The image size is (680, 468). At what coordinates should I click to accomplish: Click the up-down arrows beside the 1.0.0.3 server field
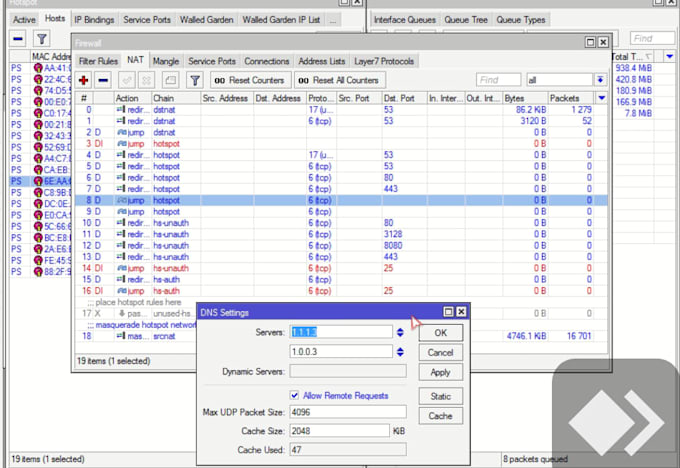pos(400,352)
